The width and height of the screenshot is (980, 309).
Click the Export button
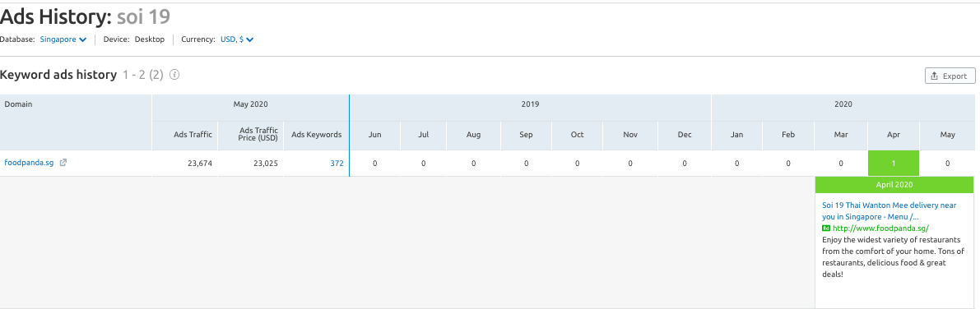(x=950, y=76)
